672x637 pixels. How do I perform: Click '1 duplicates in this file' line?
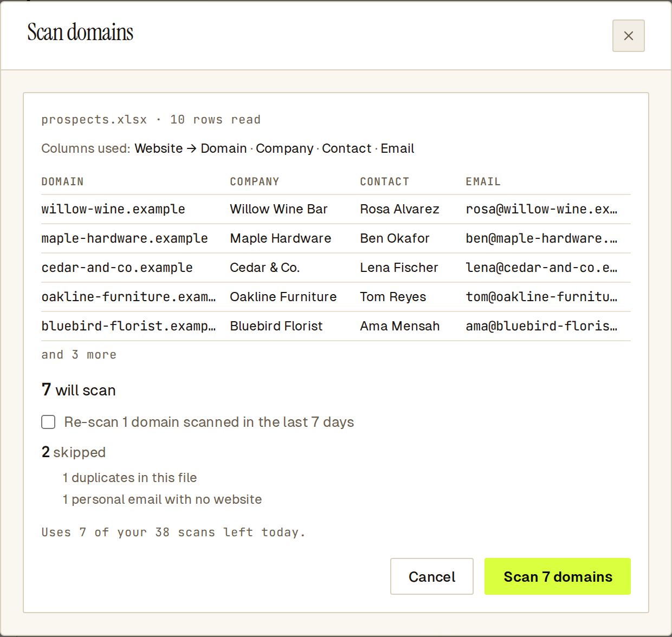pyautogui.click(x=130, y=478)
